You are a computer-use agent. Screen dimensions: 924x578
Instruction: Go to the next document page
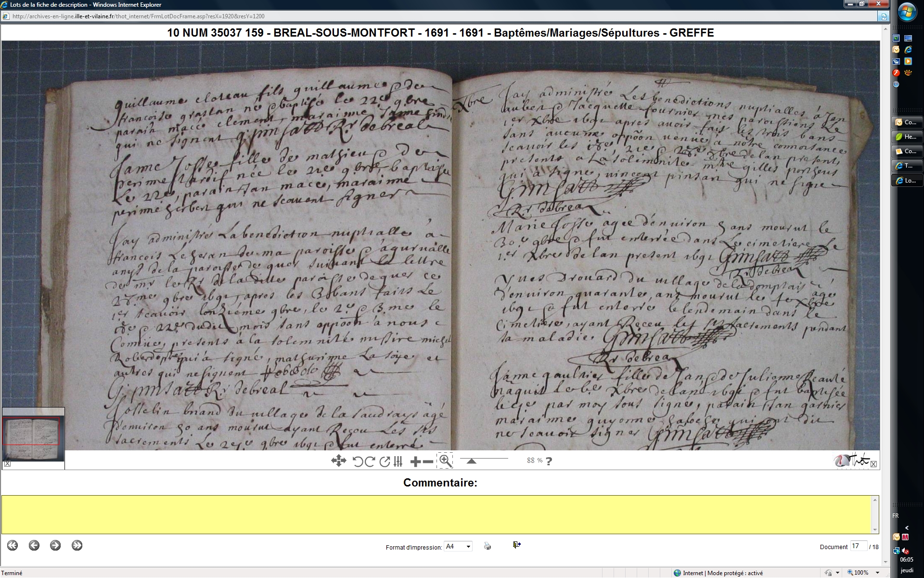coord(55,545)
